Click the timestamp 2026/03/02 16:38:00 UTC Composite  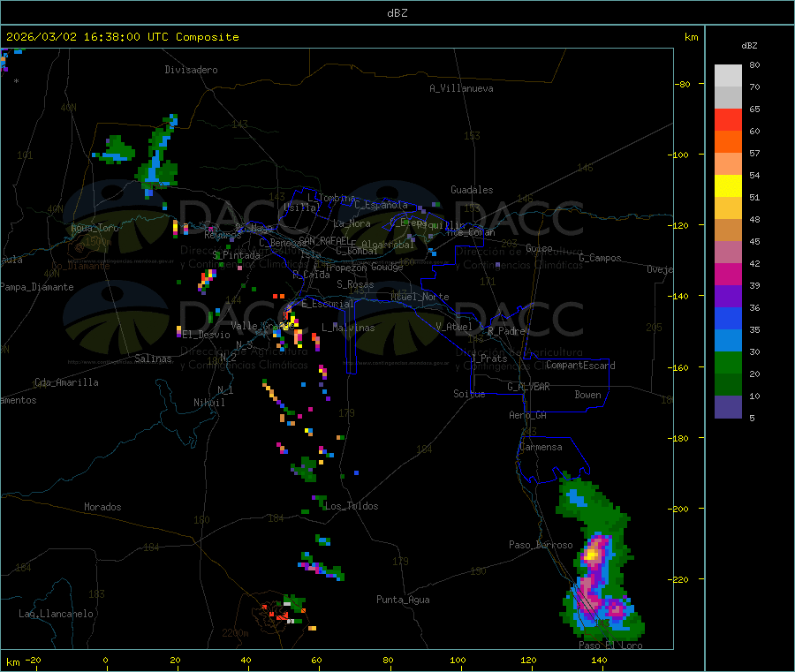click(122, 37)
